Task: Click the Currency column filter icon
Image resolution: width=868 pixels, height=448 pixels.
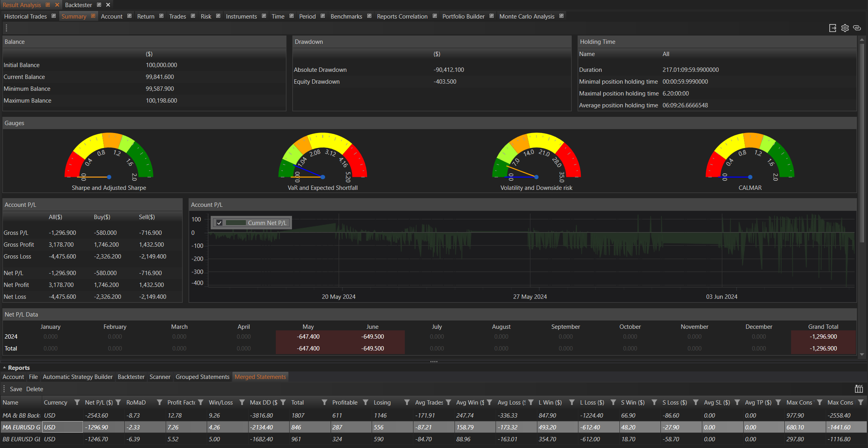Action: tap(77, 402)
